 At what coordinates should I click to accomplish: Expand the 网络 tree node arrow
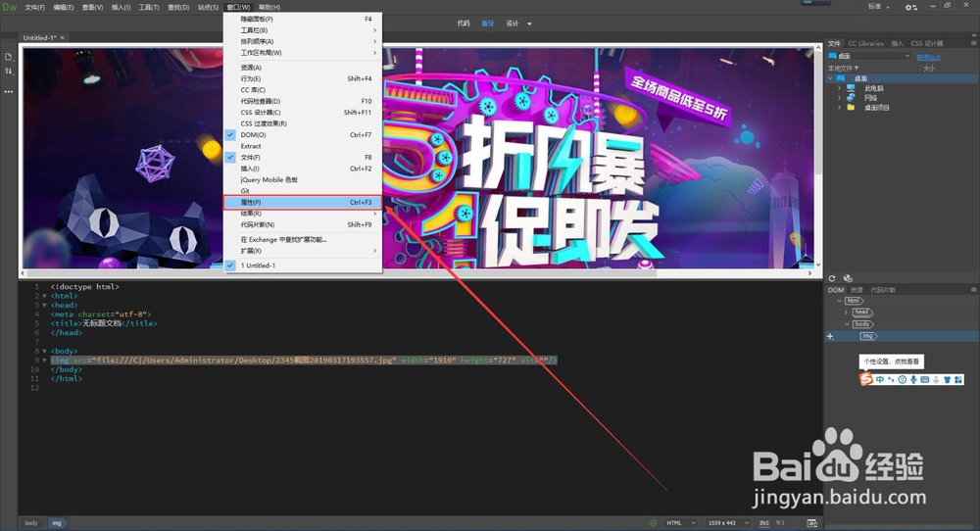pyautogui.click(x=840, y=98)
